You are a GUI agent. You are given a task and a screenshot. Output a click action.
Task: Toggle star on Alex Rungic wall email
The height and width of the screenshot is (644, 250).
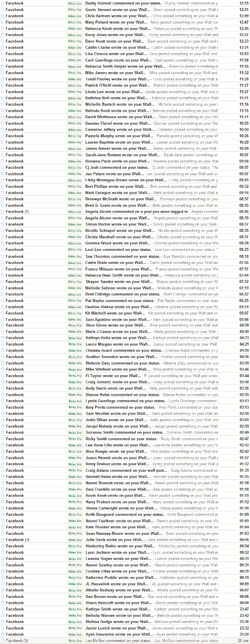coord(3,451)
